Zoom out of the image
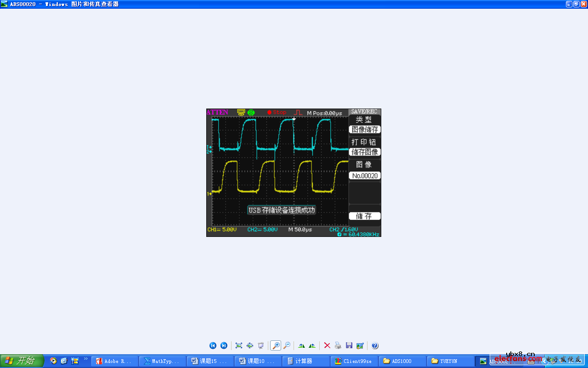Image resolution: width=588 pixels, height=368 pixels. (x=287, y=345)
